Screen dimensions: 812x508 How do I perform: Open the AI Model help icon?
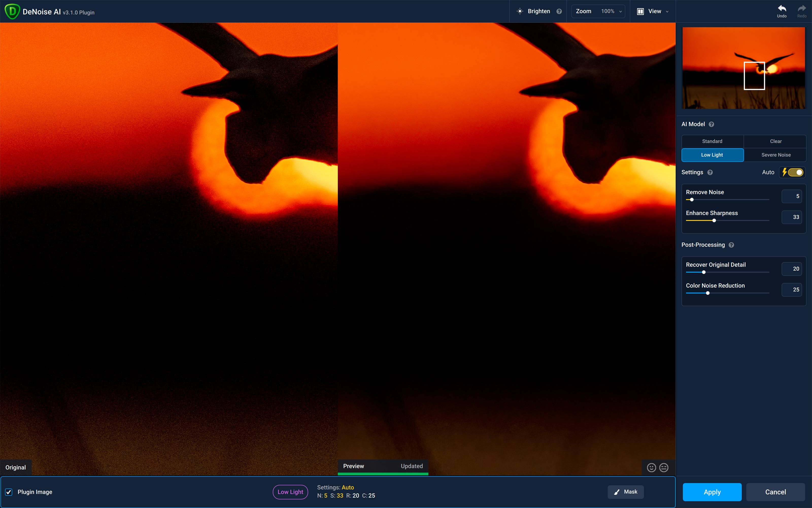point(711,124)
